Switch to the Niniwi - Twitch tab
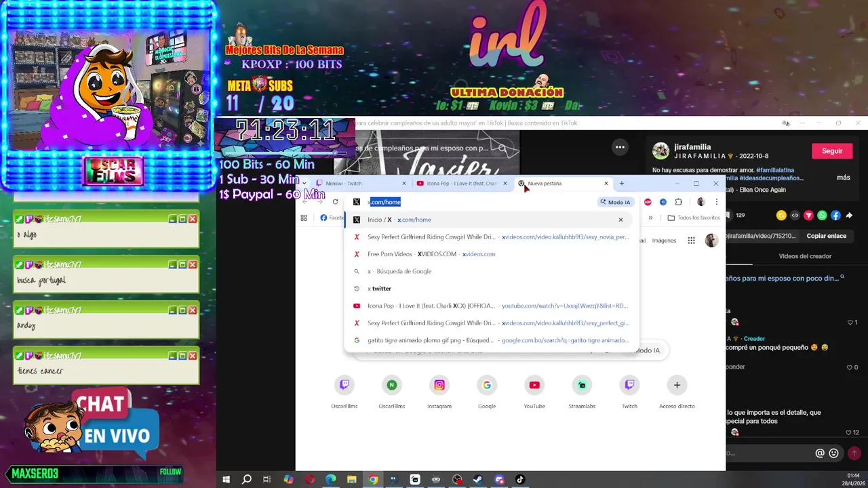The width and height of the screenshot is (868, 488). [x=361, y=183]
